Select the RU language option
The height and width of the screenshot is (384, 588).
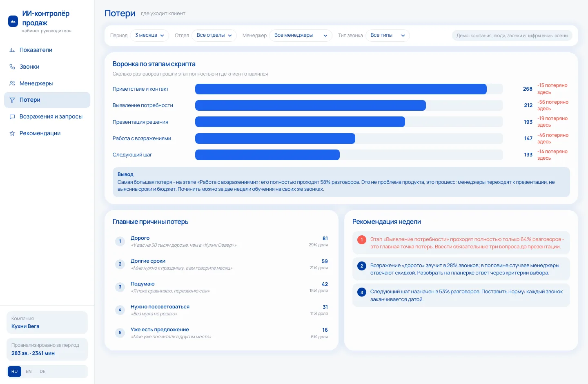[14, 371]
